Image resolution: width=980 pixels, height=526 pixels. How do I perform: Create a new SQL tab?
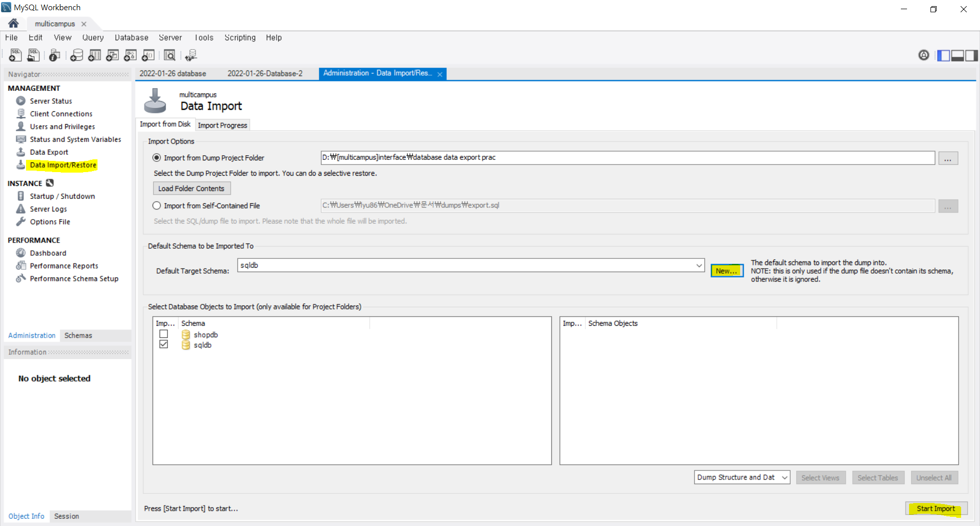[x=15, y=55]
